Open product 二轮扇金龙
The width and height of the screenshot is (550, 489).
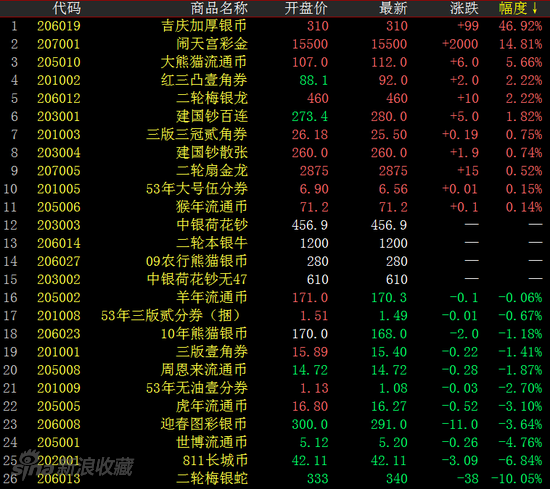212,171
